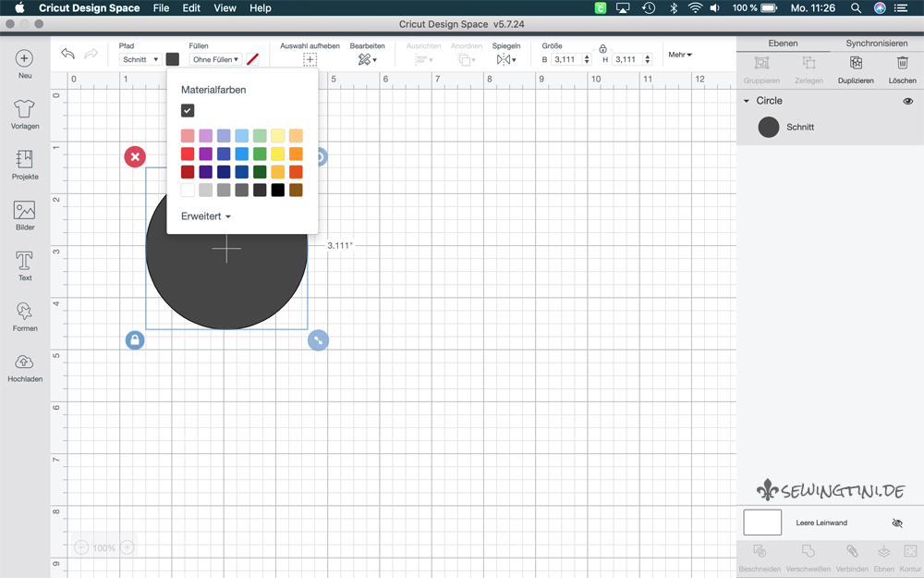This screenshot has width=924, height=578.
Task: Click the Neu (new project) icon
Action: (x=24, y=58)
